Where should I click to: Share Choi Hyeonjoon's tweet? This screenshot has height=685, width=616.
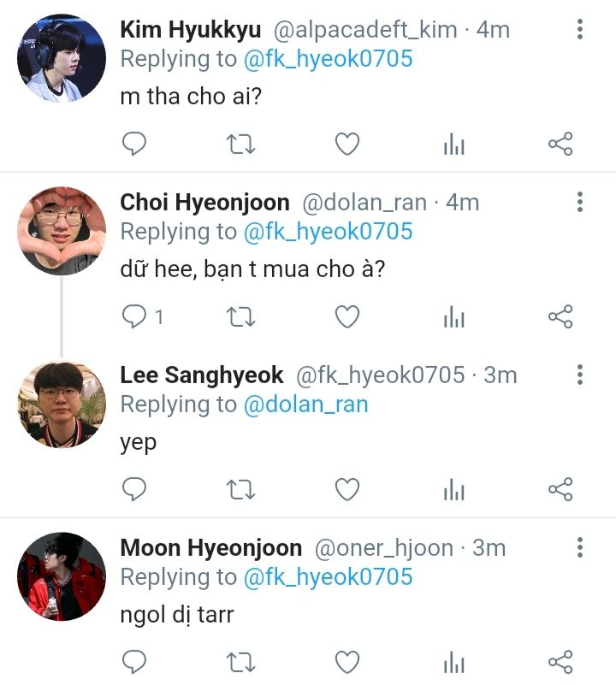(560, 317)
